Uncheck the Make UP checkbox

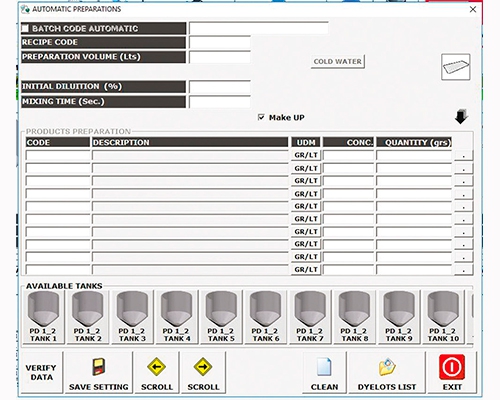pyautogui.click(x=261, y=117)
